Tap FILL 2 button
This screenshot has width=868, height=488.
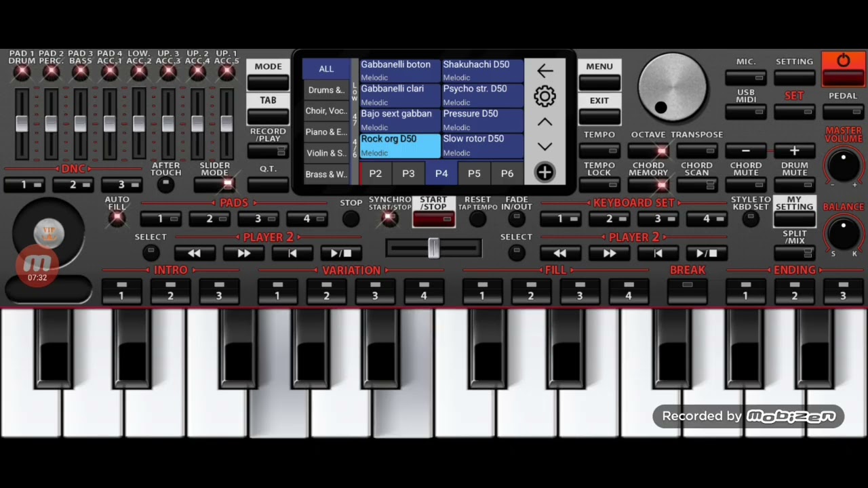click(x=531, y=290)
